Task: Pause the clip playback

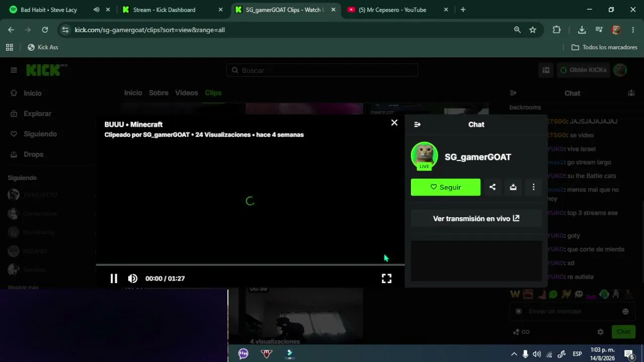Action: pyautogui.click(x=114, y=279)
